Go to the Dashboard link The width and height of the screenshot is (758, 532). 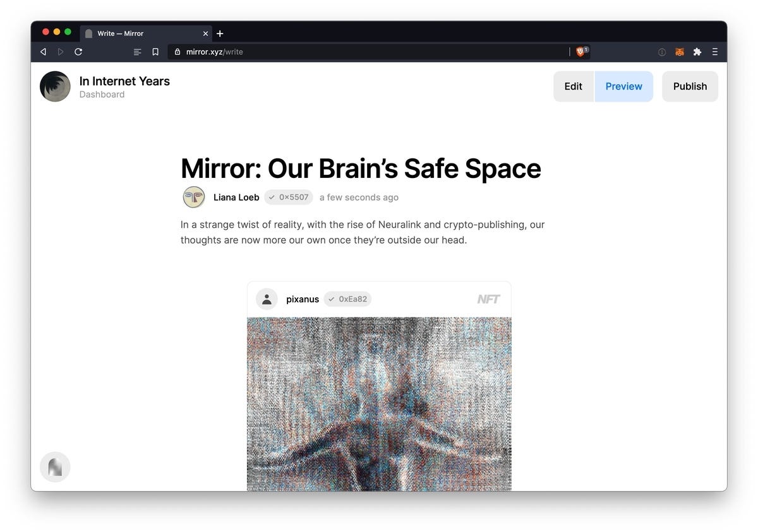pos(102,95)
